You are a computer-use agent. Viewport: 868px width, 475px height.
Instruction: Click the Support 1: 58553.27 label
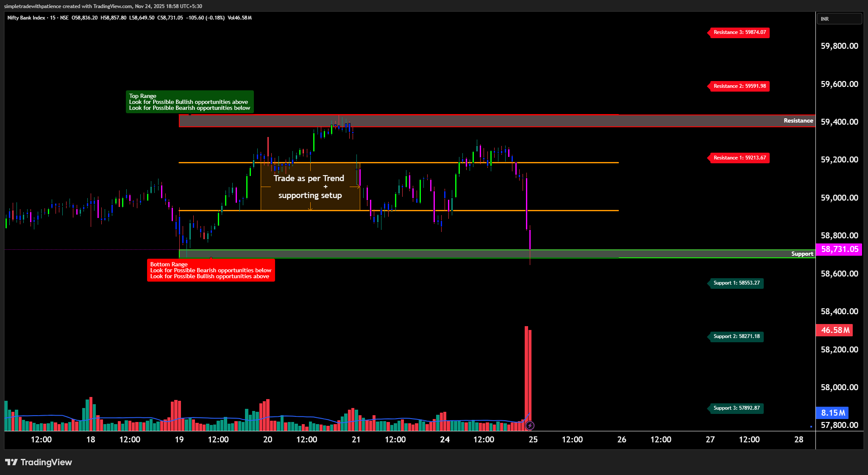point(736,283)
